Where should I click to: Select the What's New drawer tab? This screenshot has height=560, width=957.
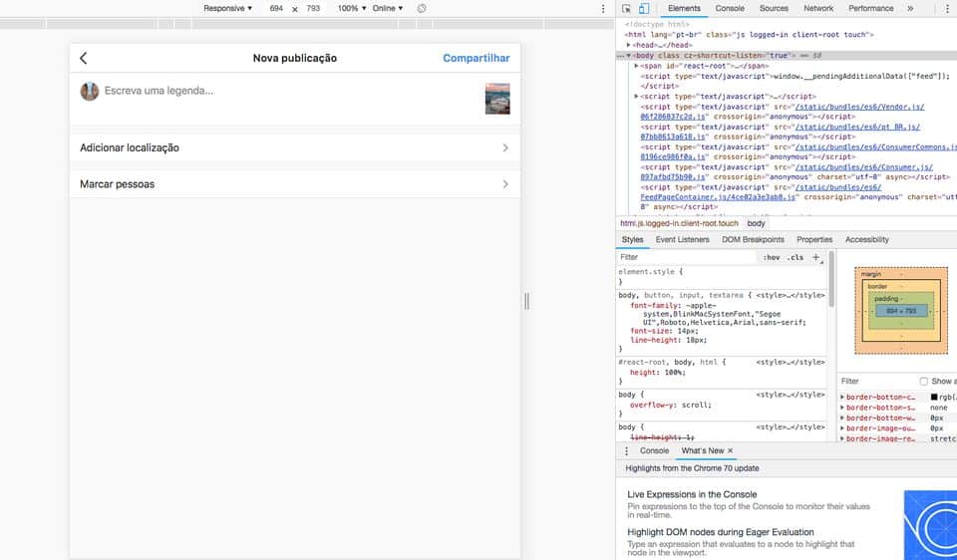[x=702, y=450]
